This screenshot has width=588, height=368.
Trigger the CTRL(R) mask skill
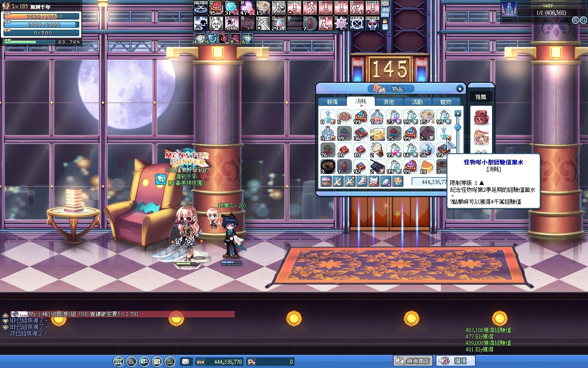coord(372,23)
